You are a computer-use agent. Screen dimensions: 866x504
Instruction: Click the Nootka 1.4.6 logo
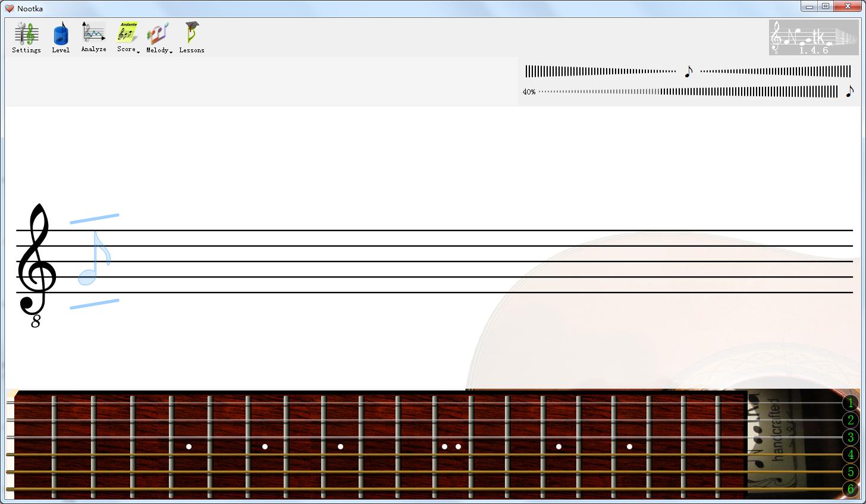pyautogui.click(x=813, y=37)
